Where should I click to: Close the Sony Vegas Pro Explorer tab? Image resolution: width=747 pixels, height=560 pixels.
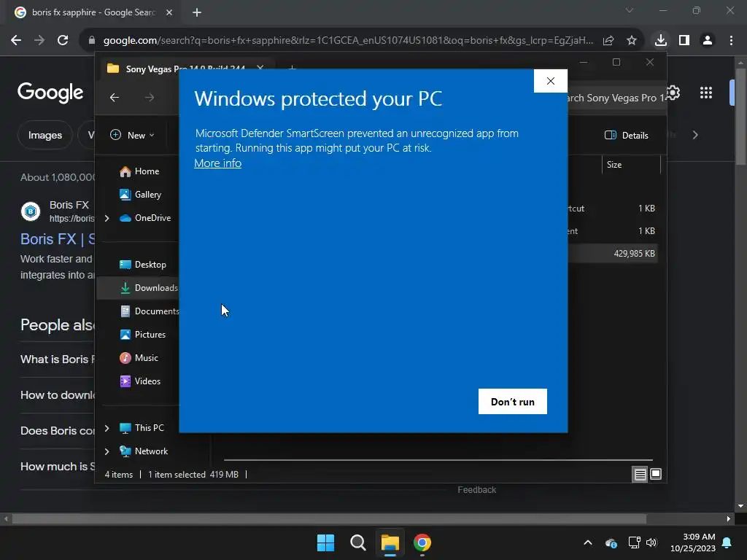click(260, 69)
